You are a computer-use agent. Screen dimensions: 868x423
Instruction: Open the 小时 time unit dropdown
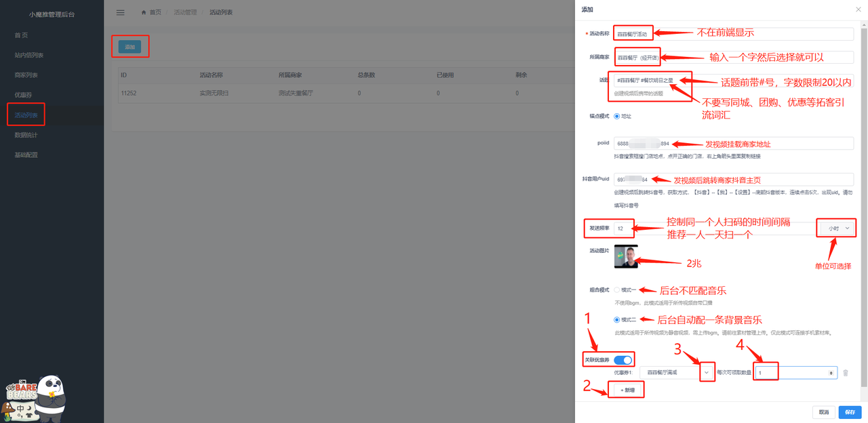click(x=837, y=228)
